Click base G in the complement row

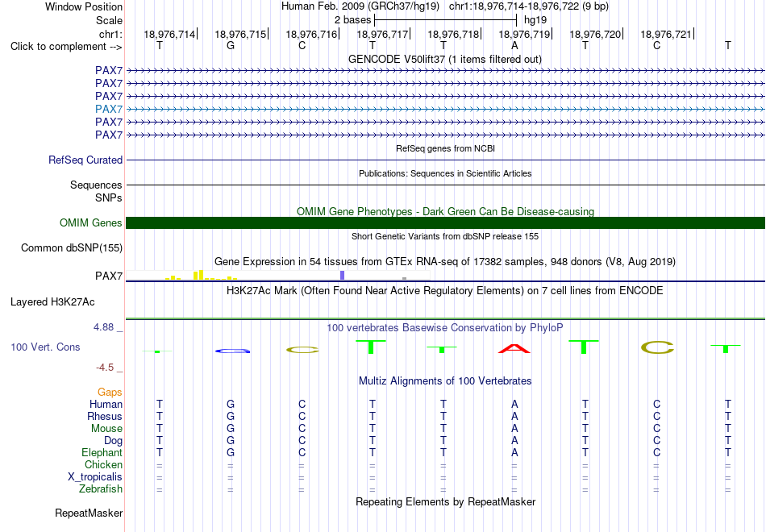click(x=231, y=45)
